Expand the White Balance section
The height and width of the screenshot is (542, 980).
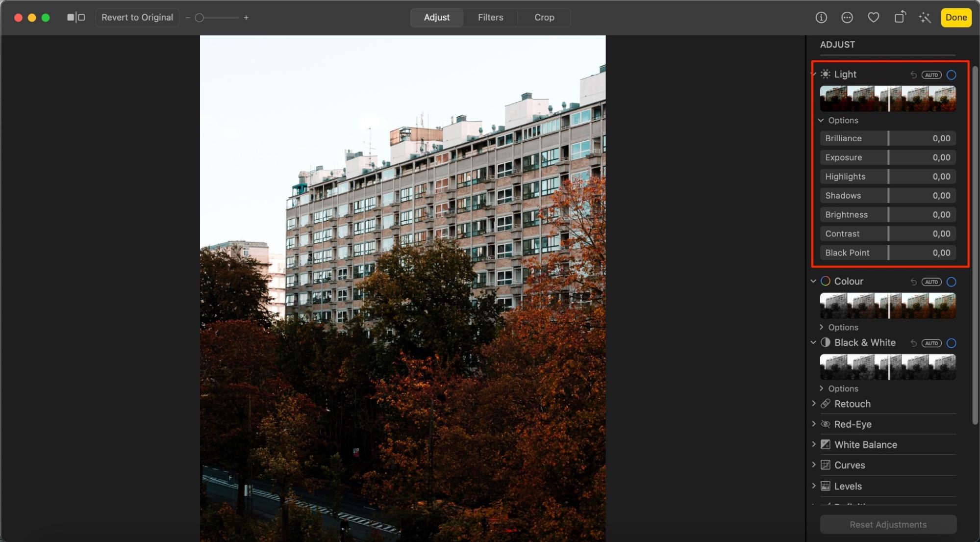point(814,444)
